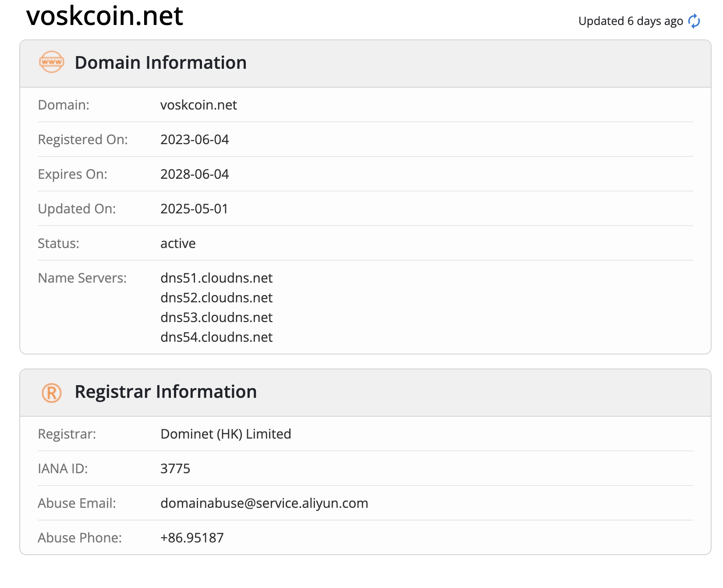Click the voskcoin.net page title
This screenshot has height=588, width=723.
[105, 16]
